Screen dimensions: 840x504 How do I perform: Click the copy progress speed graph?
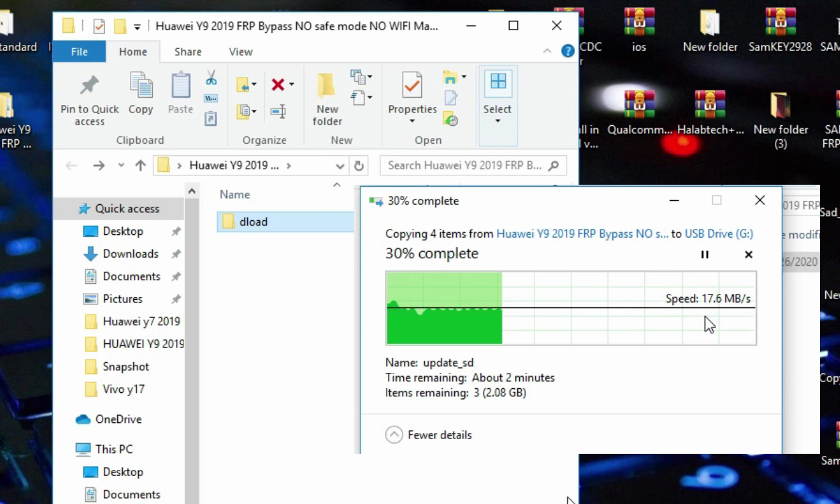571,308
